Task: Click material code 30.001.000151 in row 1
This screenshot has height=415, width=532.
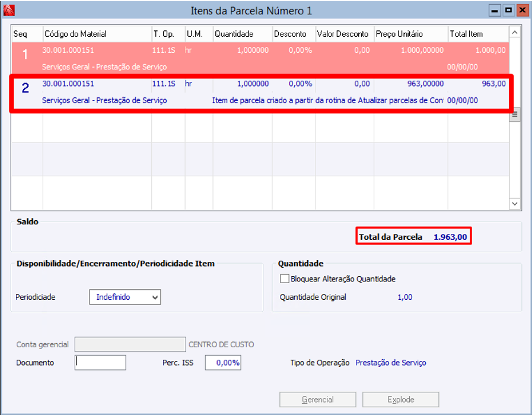Action: tap(68, 50)
